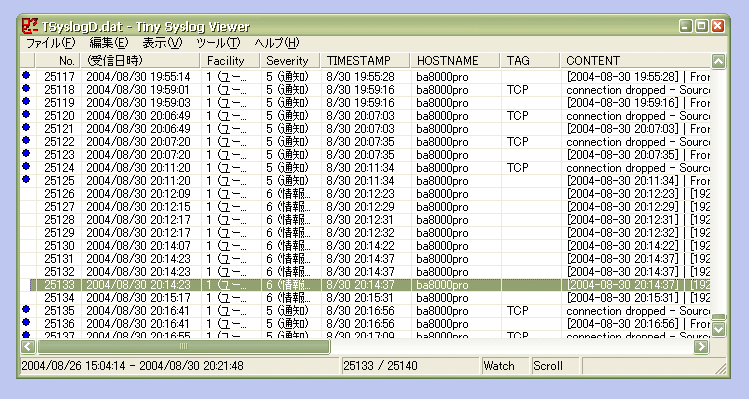
Task: Click TCP tag in row 25120
Action: pyautogui.click(x=517, y=115)
